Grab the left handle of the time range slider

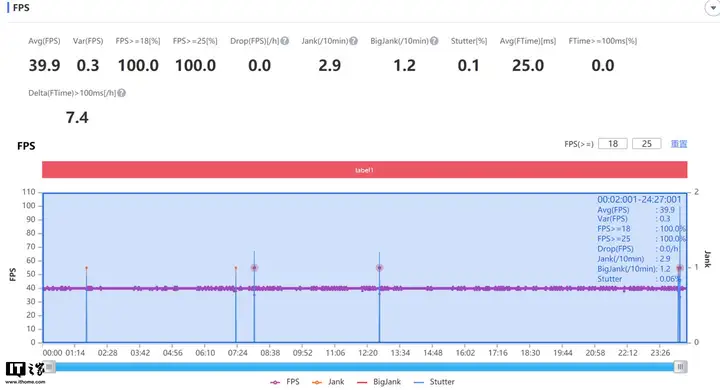pyautogui.click(x=50, y=367)
